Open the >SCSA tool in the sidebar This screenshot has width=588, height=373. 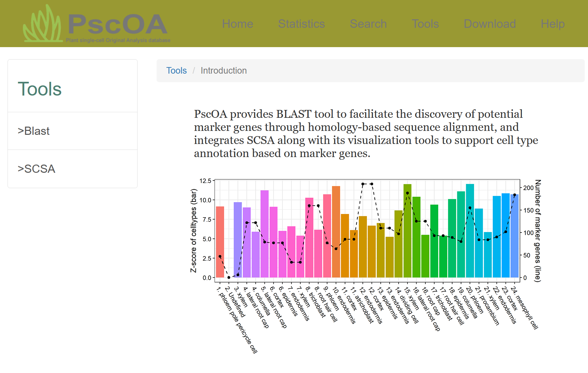(x=36, y=169)
